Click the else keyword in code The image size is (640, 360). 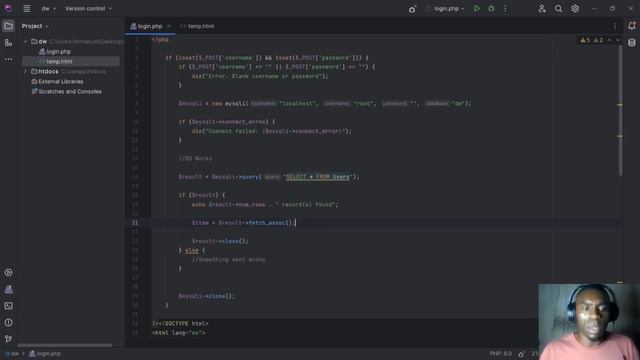[192, 250]
